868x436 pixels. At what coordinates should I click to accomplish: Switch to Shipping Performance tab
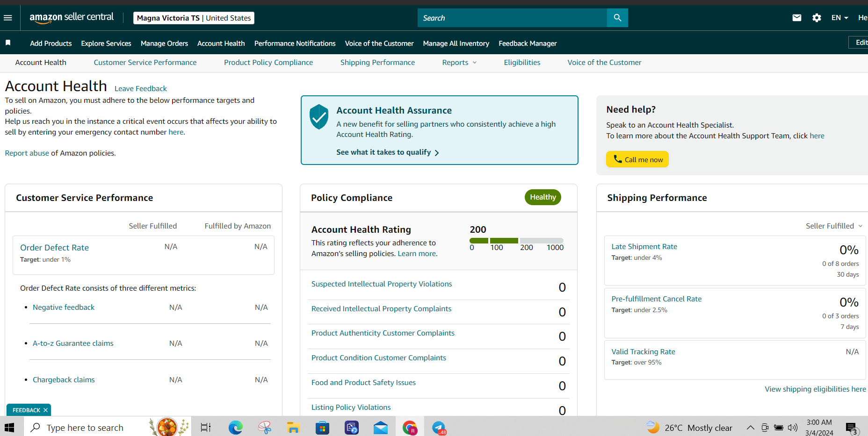click(x=377, y=63)
